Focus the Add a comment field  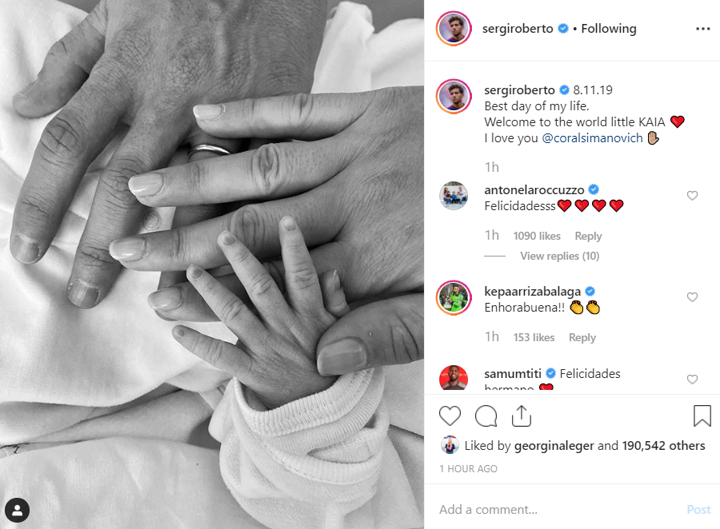(558, 509)
